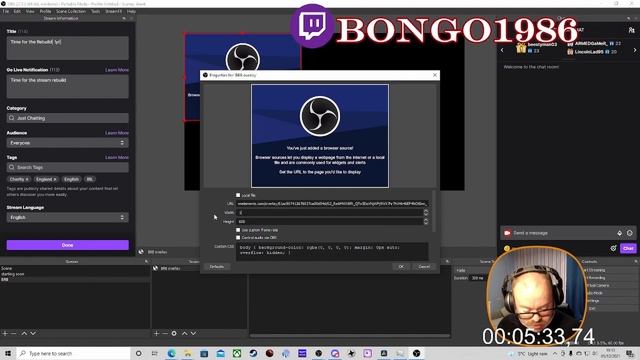Enable Use custom frame rate checkbox

238,230
